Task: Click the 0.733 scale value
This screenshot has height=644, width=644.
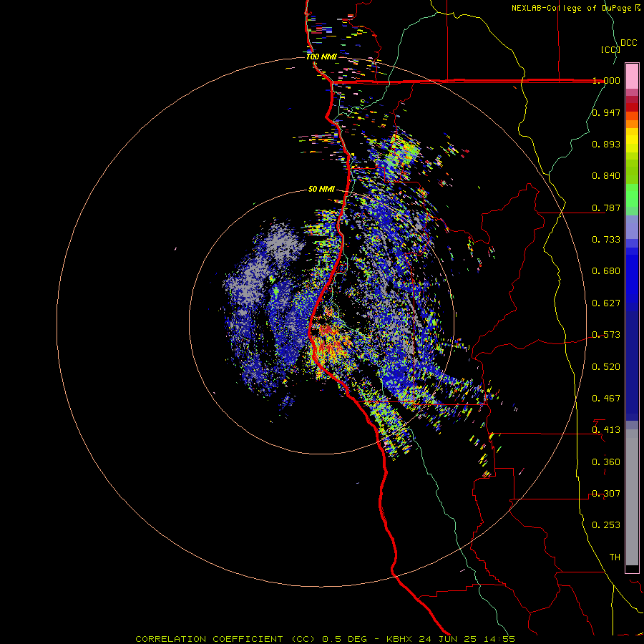Action: (x=606, y=240)
